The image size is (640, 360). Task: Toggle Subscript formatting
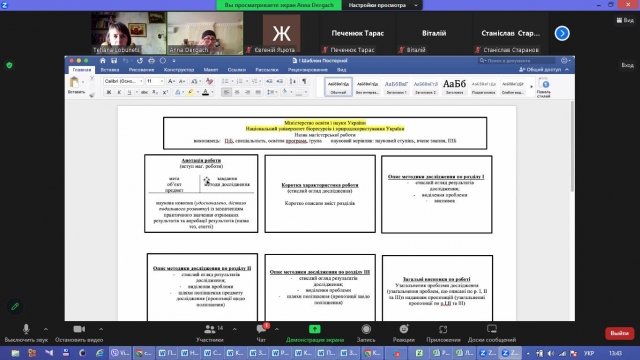(155, 93)
